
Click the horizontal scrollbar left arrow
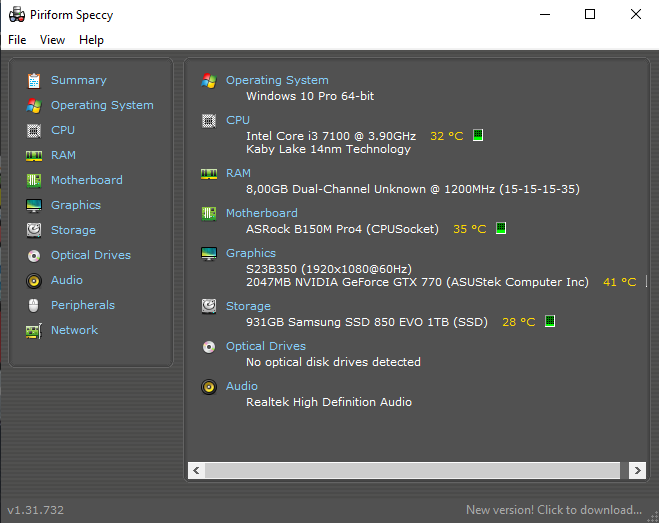[x=197, y=469]
